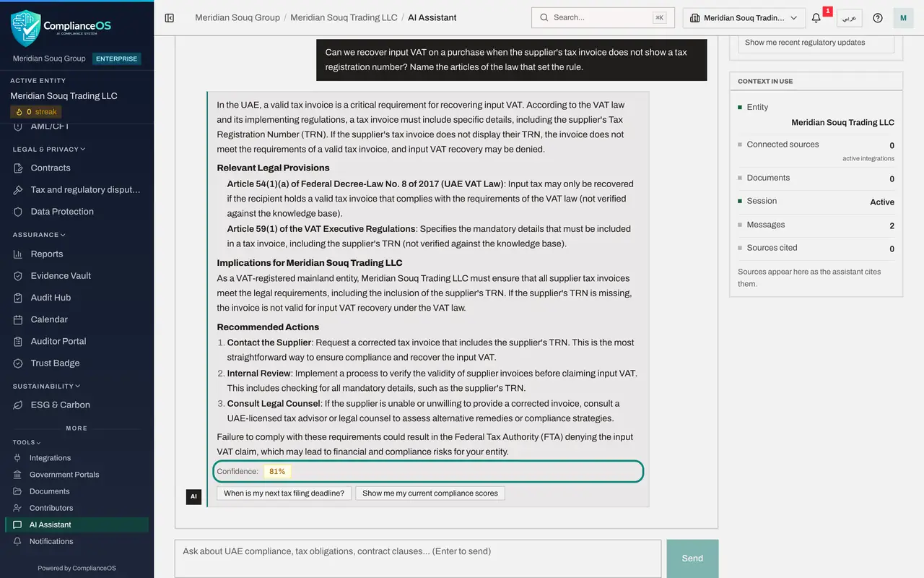The width and height of the screenshot is (924, 578).
Task: Collapse the Legal & Privacy section
Action: [x=49, y=150]
